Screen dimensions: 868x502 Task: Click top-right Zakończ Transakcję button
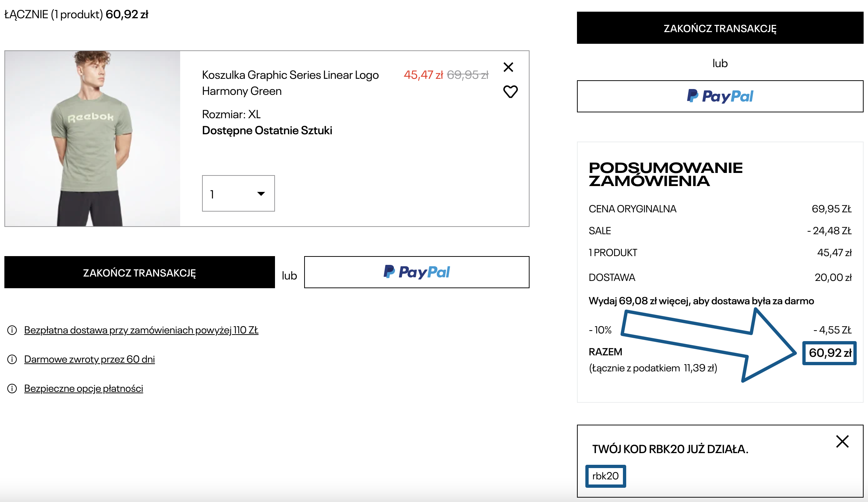click(x=720, y=28)
